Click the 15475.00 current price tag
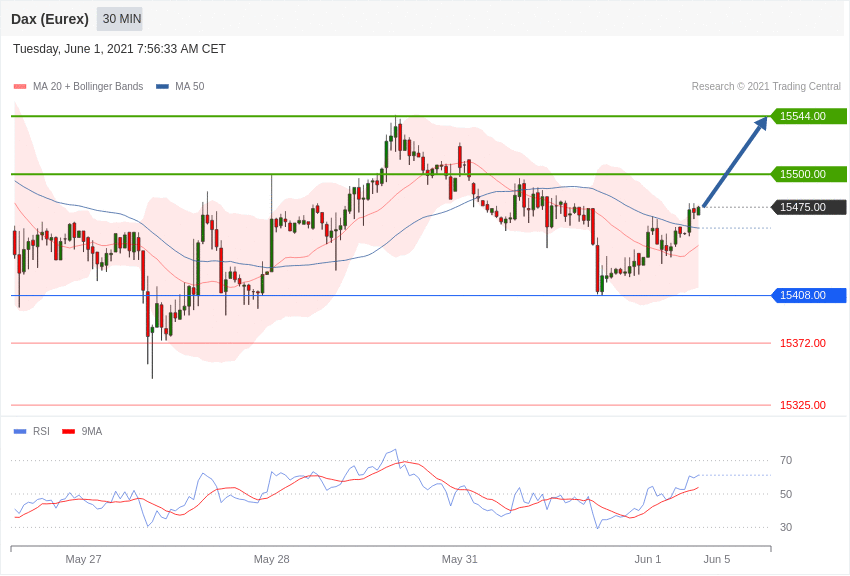 point(808,207)
